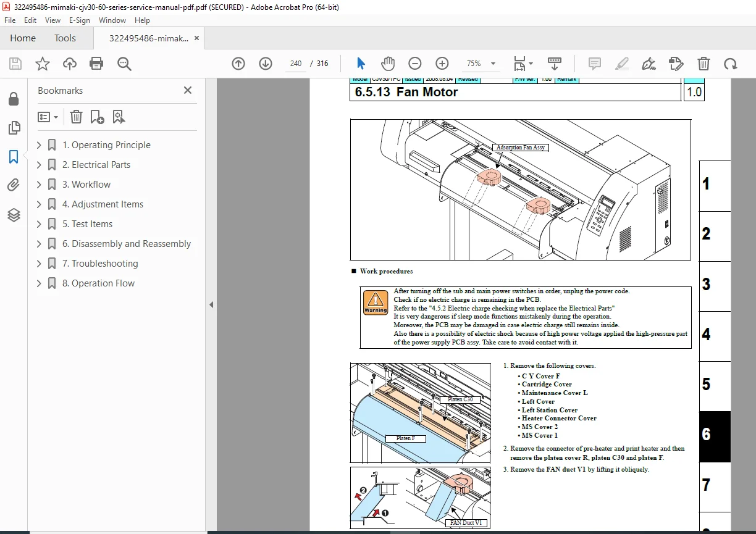
Task: Select the arrow Selection tool
Action: pos(361,64)
